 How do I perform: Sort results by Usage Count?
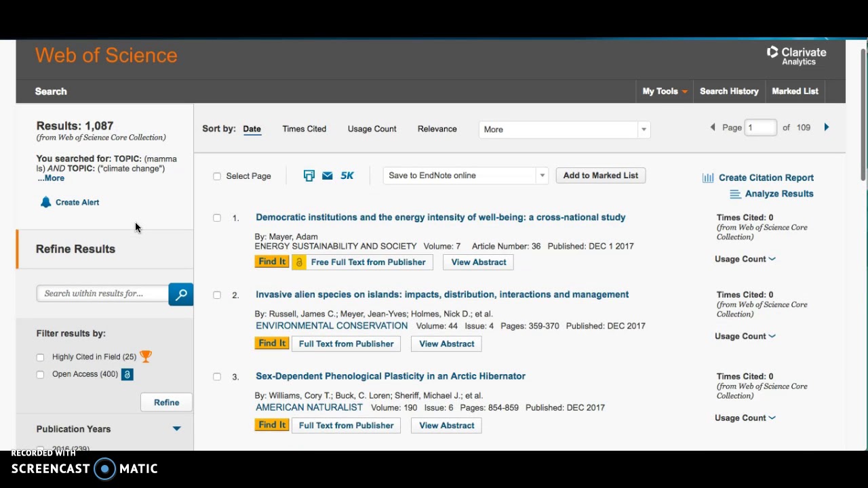pos(372,129)
